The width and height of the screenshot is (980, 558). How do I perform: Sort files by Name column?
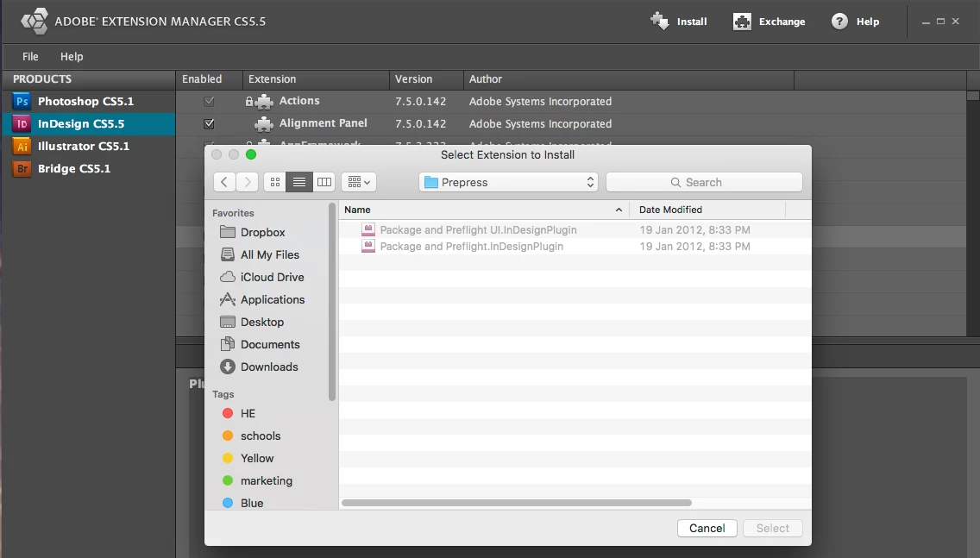484,210
